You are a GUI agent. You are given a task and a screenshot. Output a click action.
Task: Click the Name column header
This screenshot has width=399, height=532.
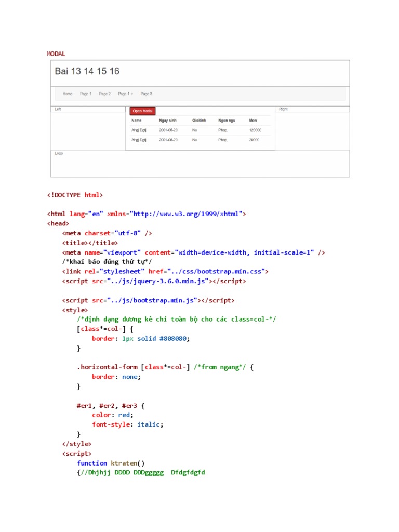tap(137, 121)
